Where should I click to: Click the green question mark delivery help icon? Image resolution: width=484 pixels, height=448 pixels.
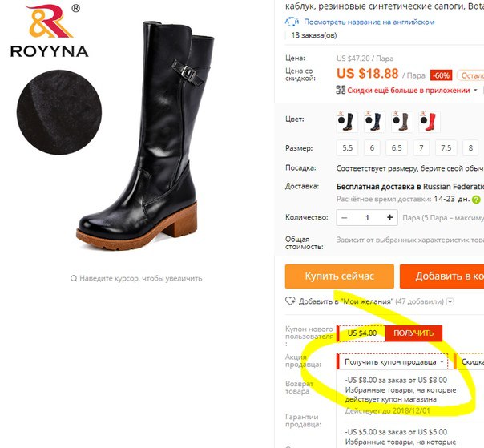[476, 199]
